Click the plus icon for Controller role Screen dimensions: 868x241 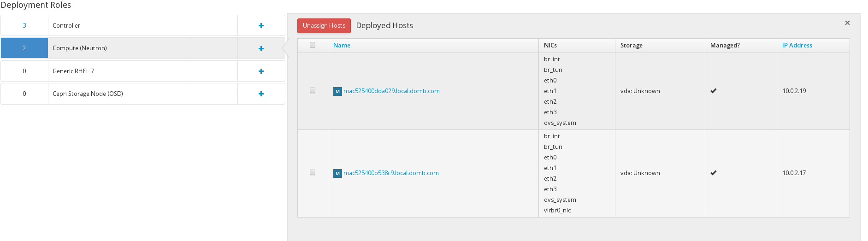click(261, 26)
